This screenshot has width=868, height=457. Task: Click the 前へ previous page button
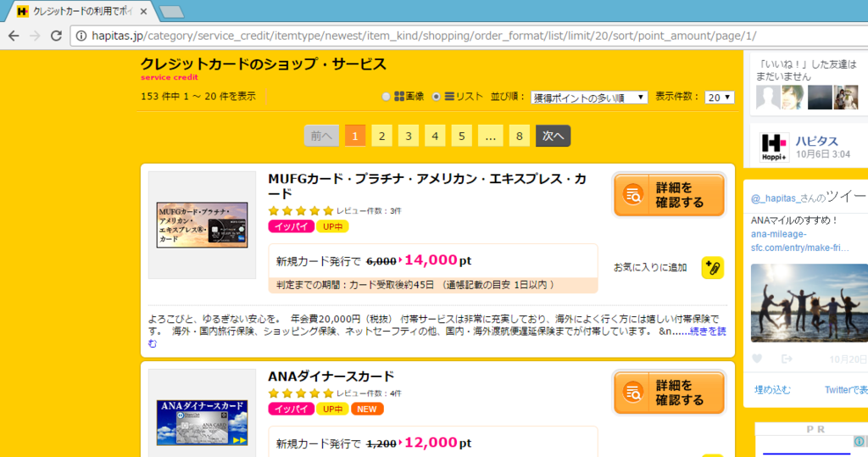pos(321,136)
